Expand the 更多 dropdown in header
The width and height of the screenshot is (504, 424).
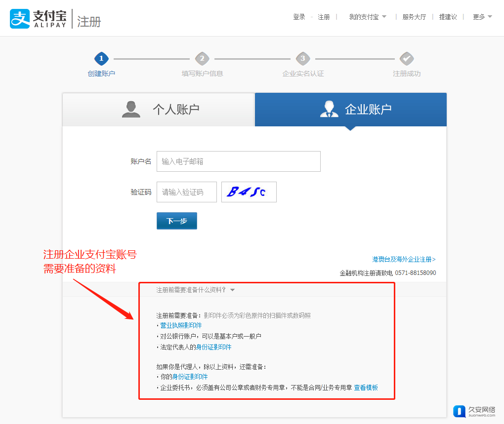tap(482, 17)
